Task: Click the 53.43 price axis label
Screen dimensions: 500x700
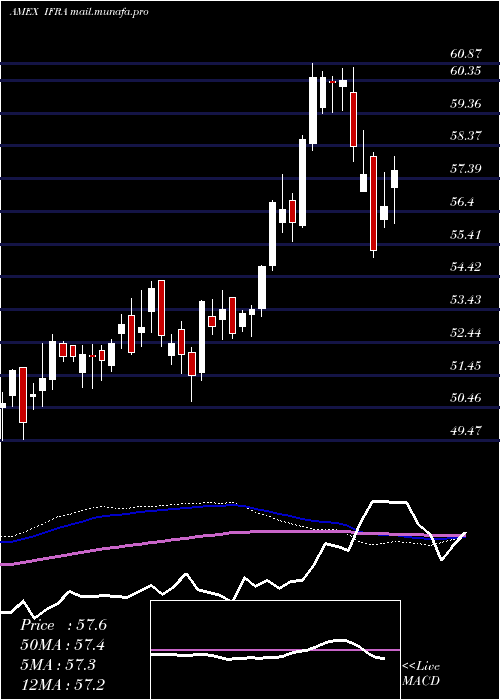Action: pos(466,300)
